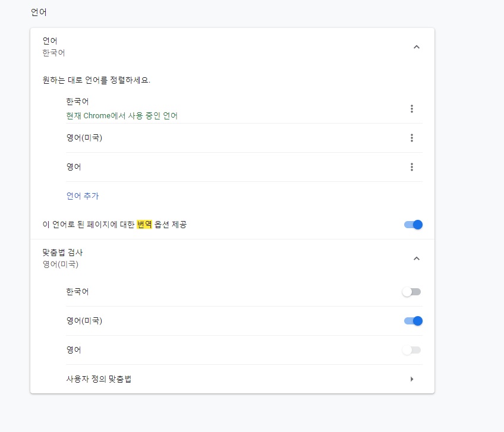This screenshot has height=432, width=504.
Task: Open three-dot menu for 영어 language
Action: 411,167
